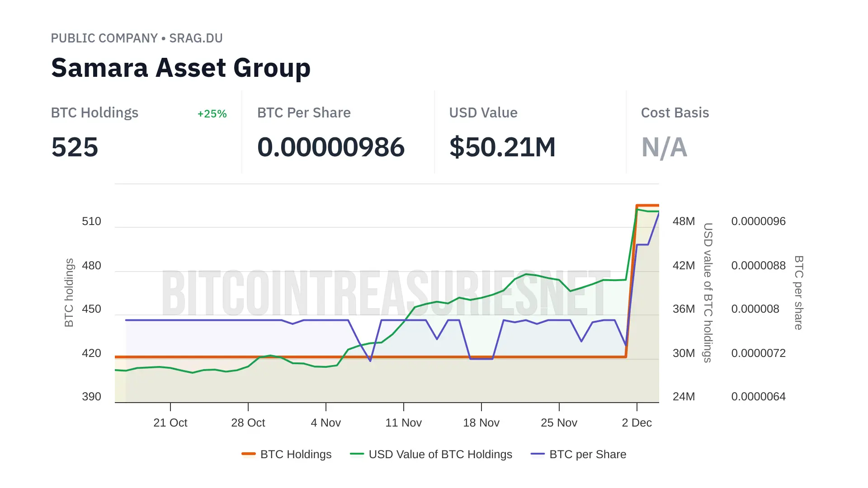Click the PUBLIC COMPANY • SRAG.DU ticker text
The image size is (868, 488).
tap(137, 38)
